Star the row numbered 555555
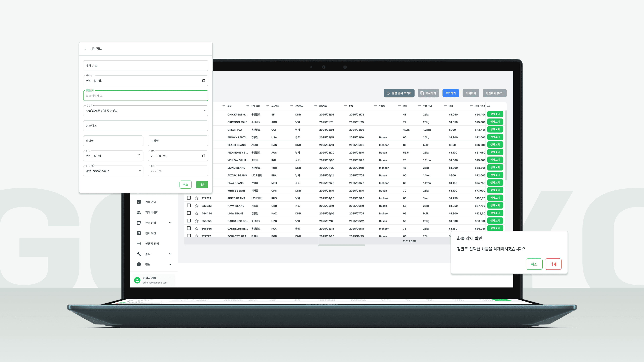 tap(197, 221)
